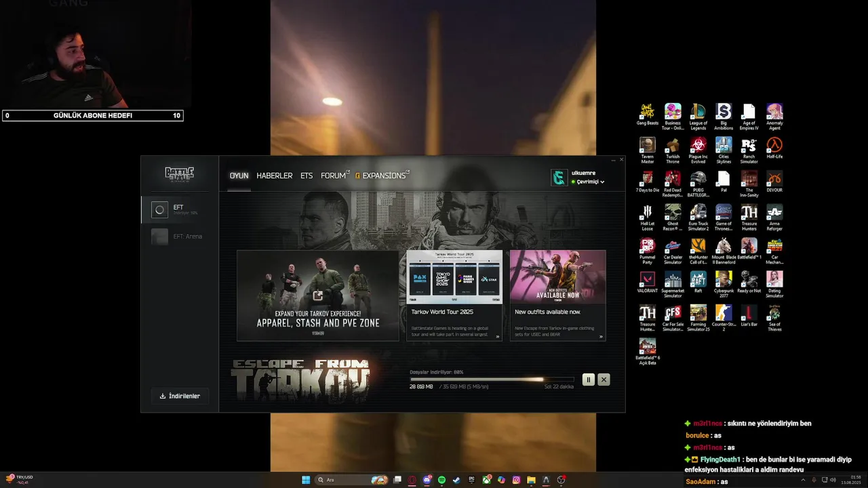Expand the Çevrimiçi status dropdown

pos(590,182)
